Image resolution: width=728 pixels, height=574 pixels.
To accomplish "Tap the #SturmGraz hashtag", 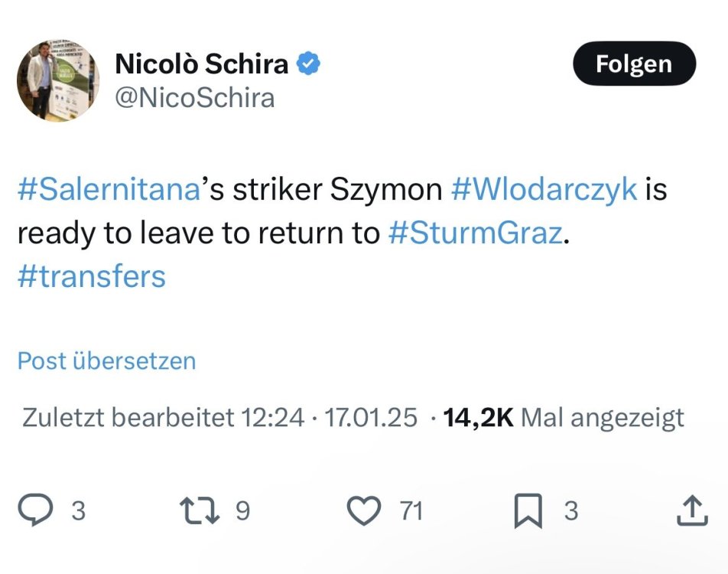I will click(476, 233).
